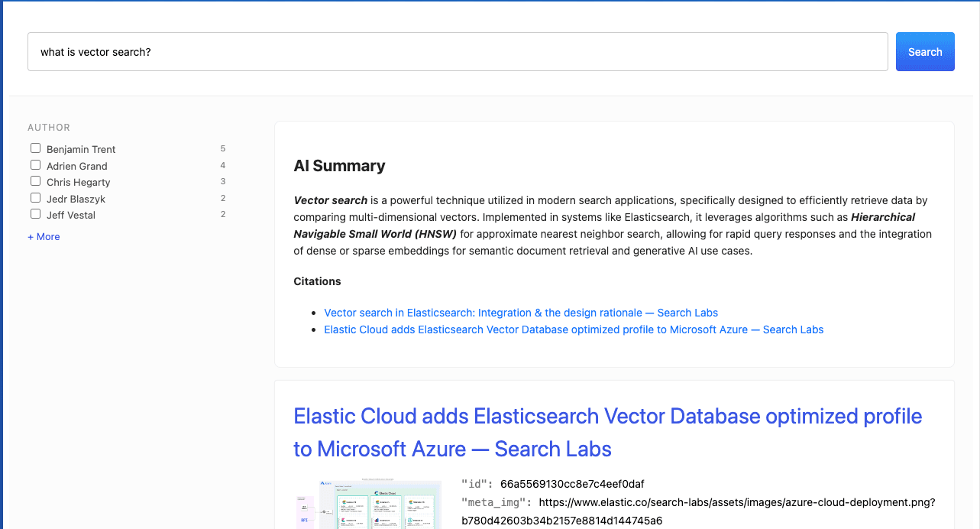This screenshot has height=529, width=980.
Task: Click the count badge '5' beside Benjamin Trent
Action: click(x=222, y=148)
